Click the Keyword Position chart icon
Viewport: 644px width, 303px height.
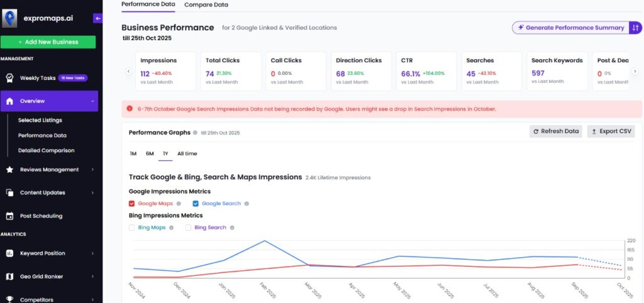(x=9, y=253)
